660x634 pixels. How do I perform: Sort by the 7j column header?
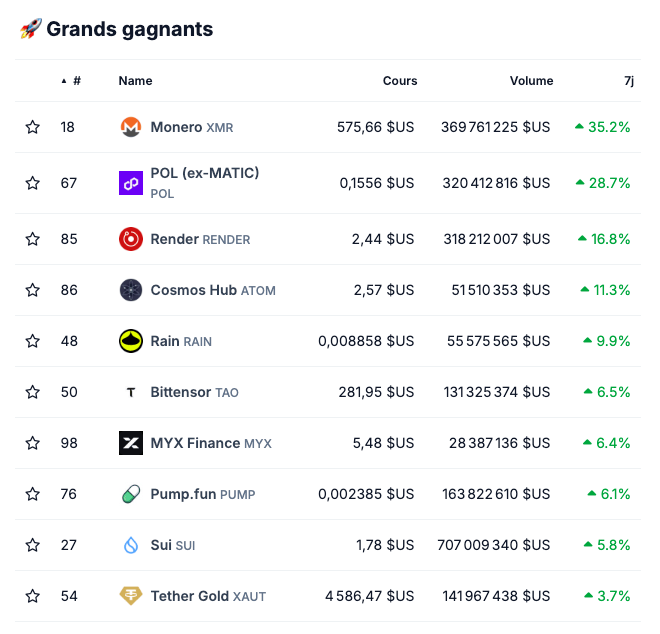(628, 81)
